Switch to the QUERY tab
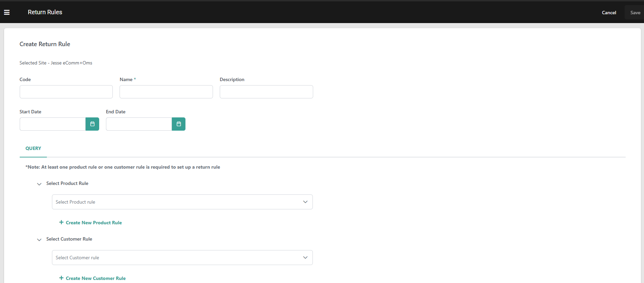Viewport: 644px width, 283px height. 33,148
